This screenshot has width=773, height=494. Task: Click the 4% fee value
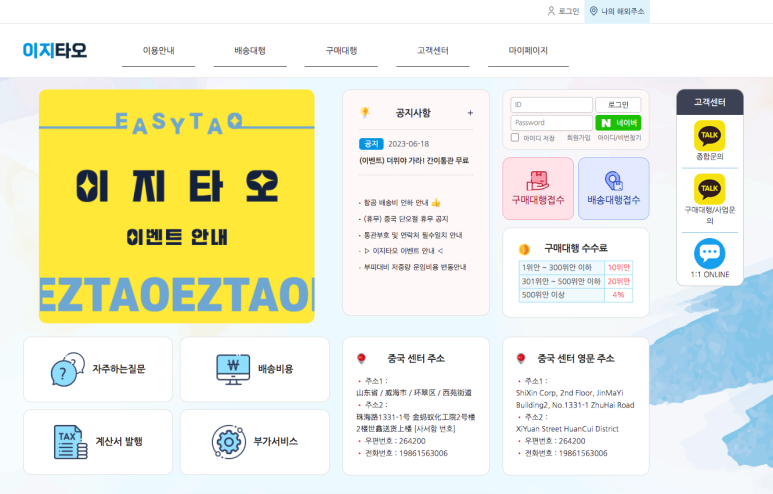(619, 295)
